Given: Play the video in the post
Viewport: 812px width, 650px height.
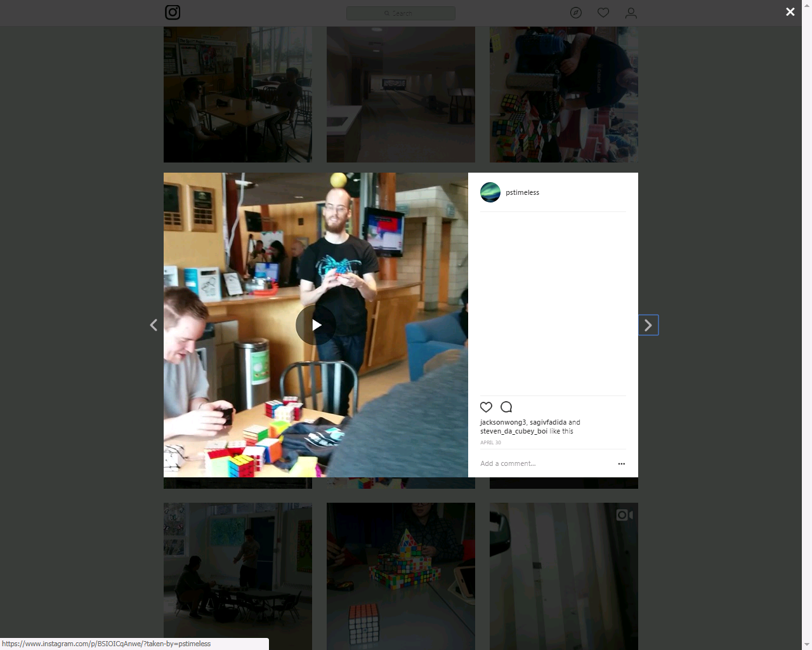Looking at the screenshot, I should (316, 325).
